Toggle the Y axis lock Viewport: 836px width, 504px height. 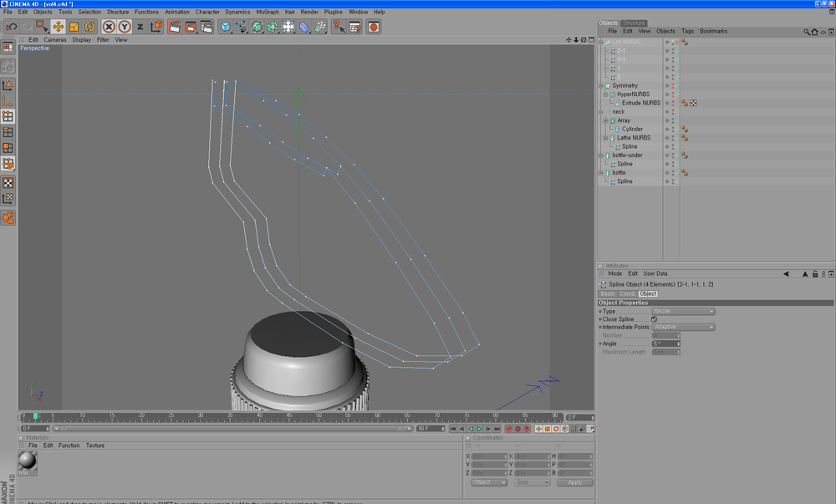pyautogui.click(x=125, y=27)
